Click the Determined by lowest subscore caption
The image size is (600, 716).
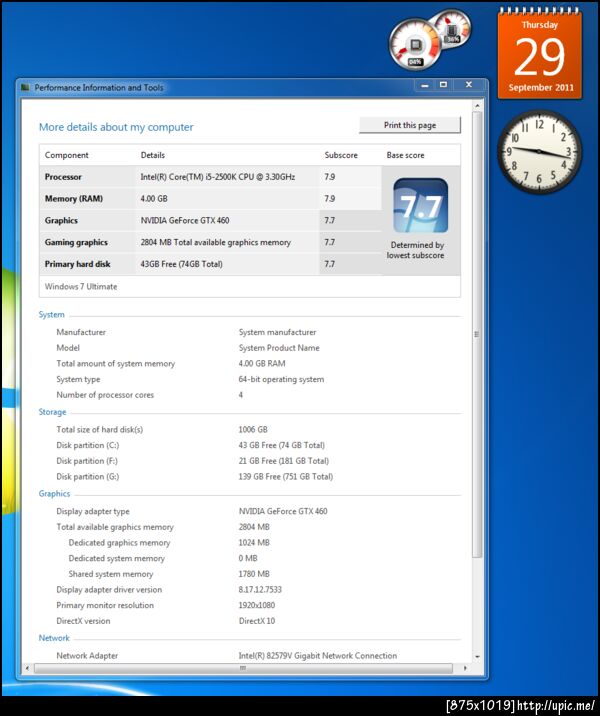point(416,250)
